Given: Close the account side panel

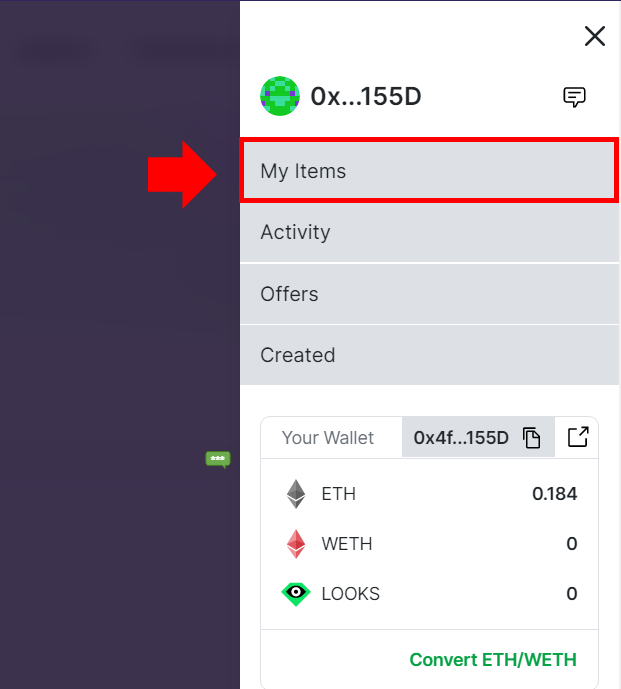Looking at the screenshot, I should pyautogui.click(x=595, y=36).
